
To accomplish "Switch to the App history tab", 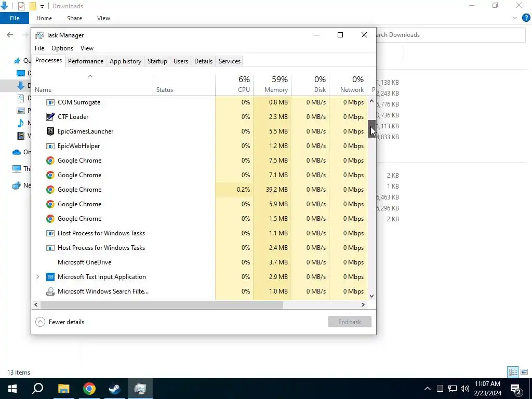I will 125,61.
